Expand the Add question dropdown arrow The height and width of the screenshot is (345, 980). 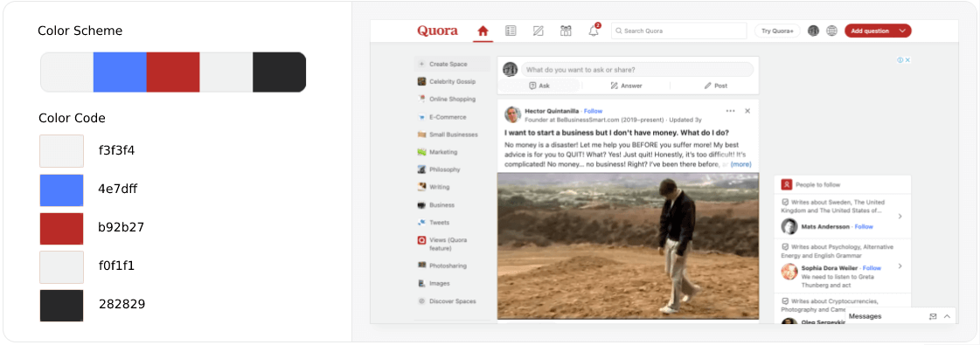pos(901,31)
